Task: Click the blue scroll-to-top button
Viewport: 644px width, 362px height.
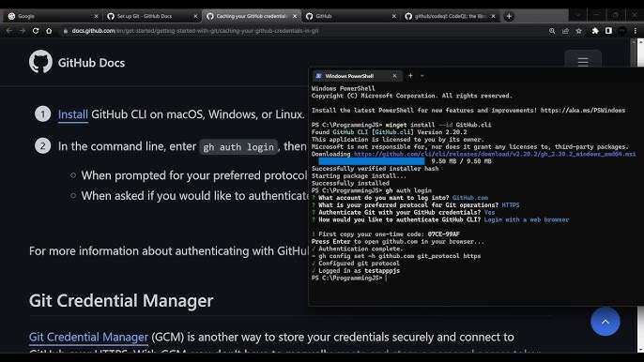Action: (x=606, y=322)
